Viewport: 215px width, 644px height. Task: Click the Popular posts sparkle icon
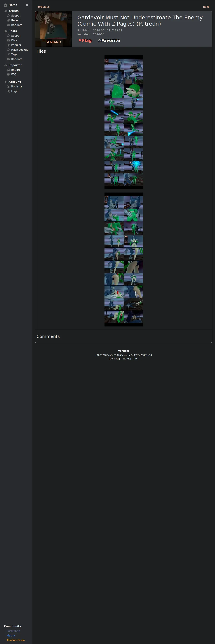pyautogui.click(x=9, y=45)
